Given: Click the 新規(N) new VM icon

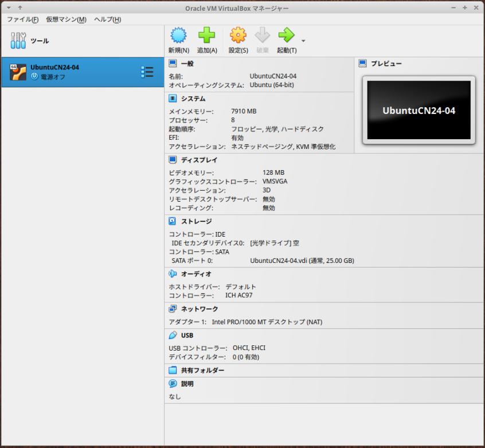Looking at the screenshot, I should click(x=178, y=35).
